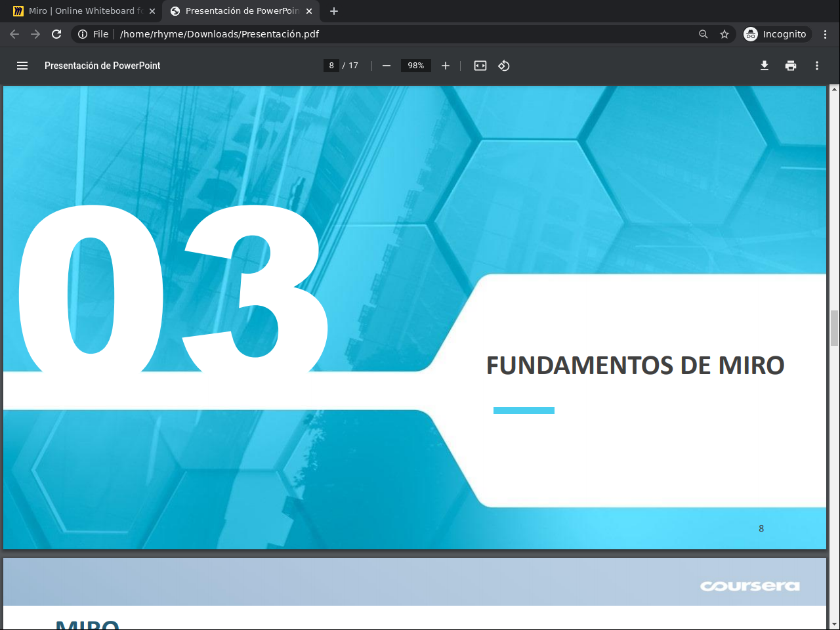Open the PDF sidebar menu icon
This screenshot has height=630, width=840.
click(22, 66)
